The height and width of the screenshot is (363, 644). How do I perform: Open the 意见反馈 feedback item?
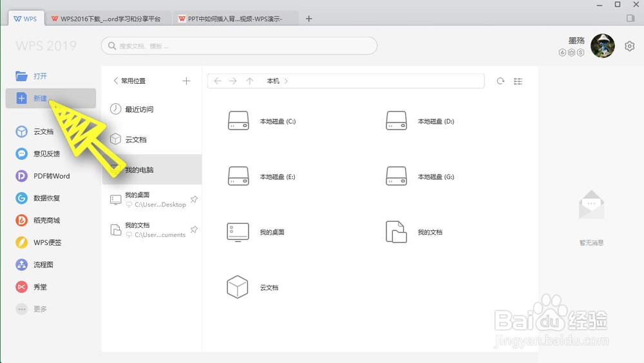(38, 153)
